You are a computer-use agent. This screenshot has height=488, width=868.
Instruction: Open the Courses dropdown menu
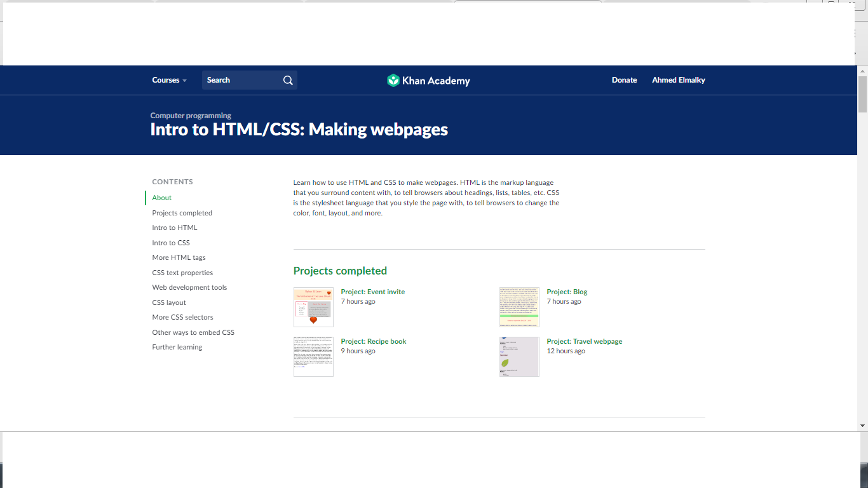click(x=170, y=80)
